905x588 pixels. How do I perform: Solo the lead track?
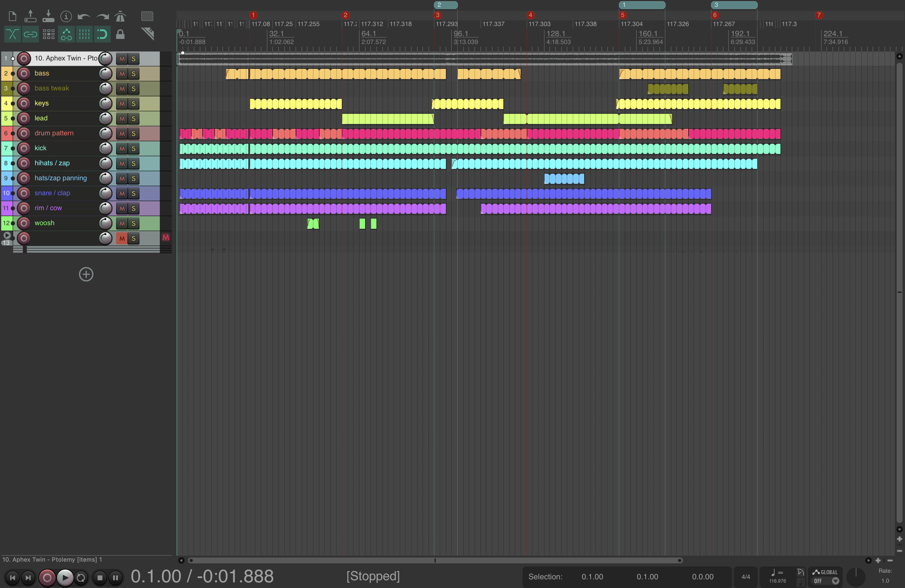tap(133, 119)
